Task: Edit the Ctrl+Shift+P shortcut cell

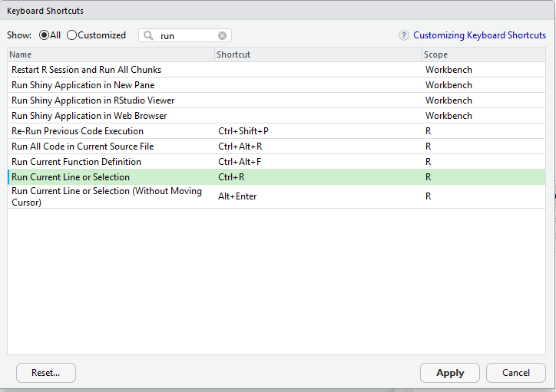Action: pyautogui.click(x=243, y=131)
